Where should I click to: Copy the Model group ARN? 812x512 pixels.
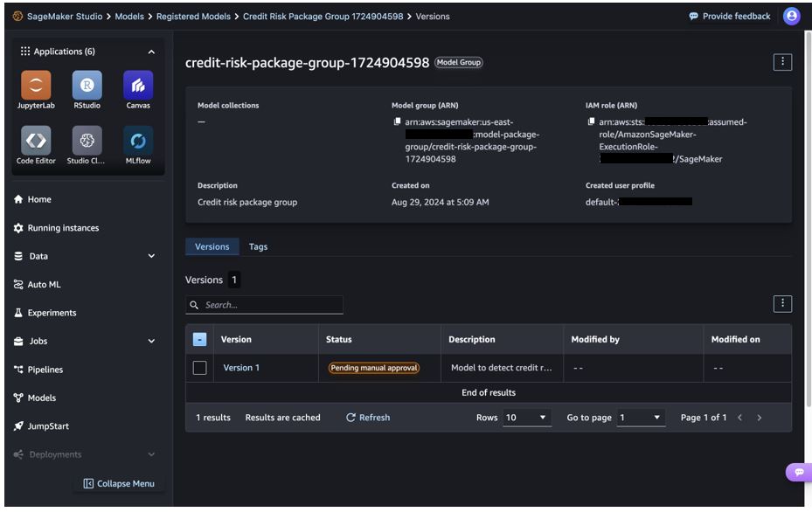(397, 121)
